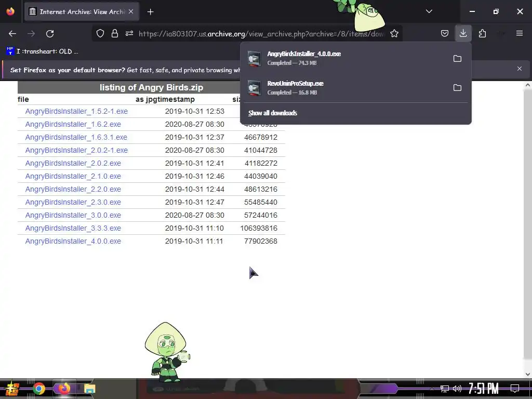Viewport: 532px width, 399px height.
Task: Show site security info via padlock icon
Action: click(x=115, y=33)
